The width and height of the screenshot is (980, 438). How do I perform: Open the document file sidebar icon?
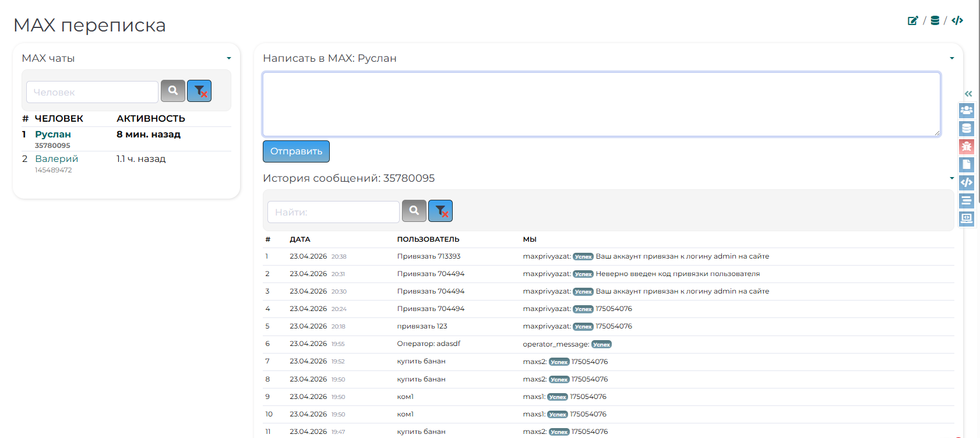966,165
